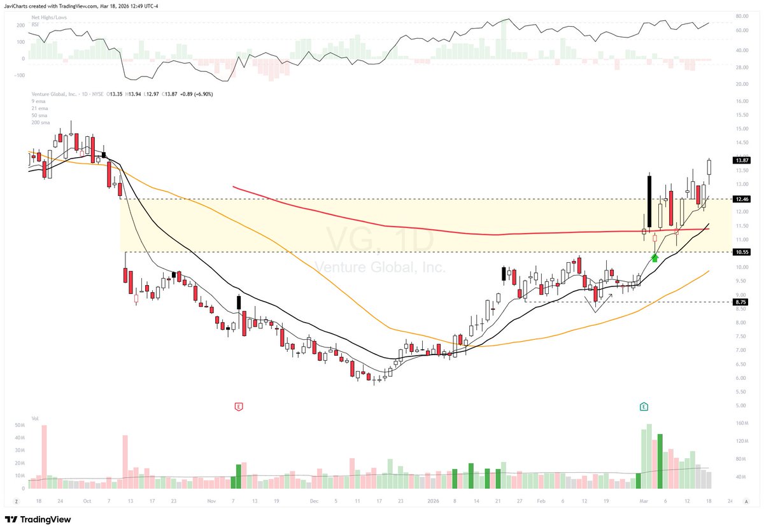Select the 200 sma indicator legend
Viewport: 764px width, 532px height.
(40, 122)
